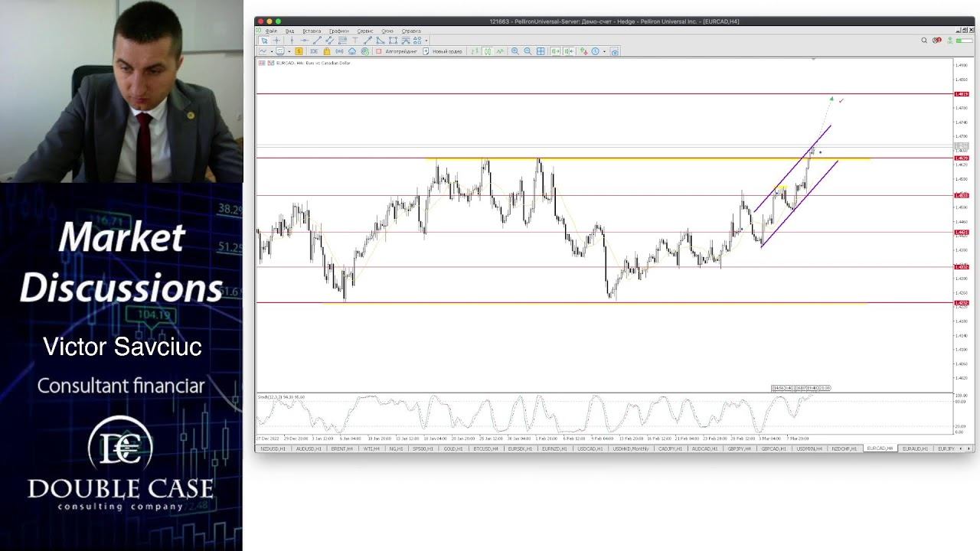
Task: Expand the chart type dropdown arrow
Action: coord(271,51)
